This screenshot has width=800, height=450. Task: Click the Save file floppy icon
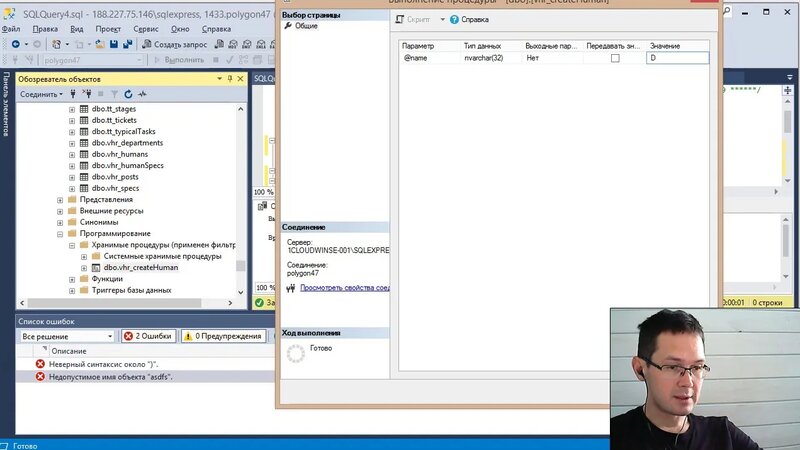tap(114, 44)
